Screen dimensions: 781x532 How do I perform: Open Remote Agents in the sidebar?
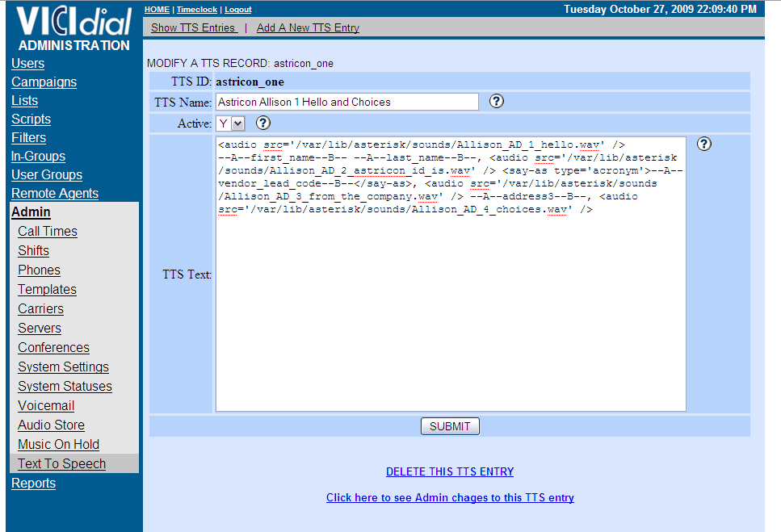coord(55,193)
